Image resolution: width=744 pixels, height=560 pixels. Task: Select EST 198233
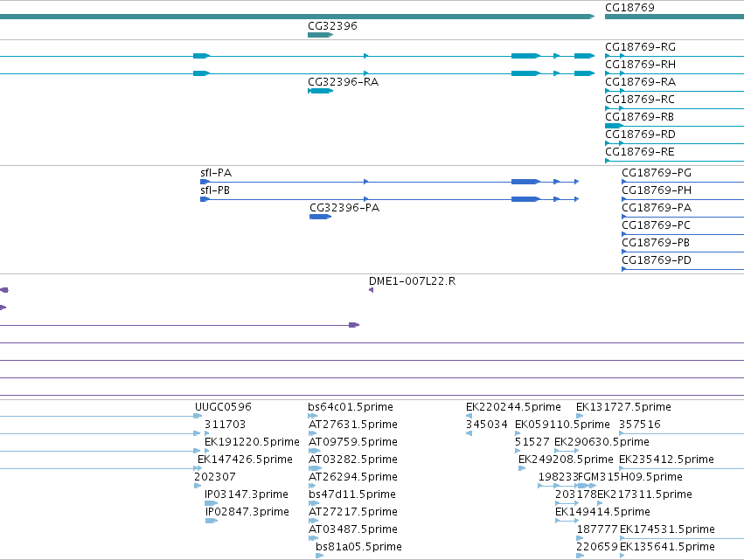[559, 477]
